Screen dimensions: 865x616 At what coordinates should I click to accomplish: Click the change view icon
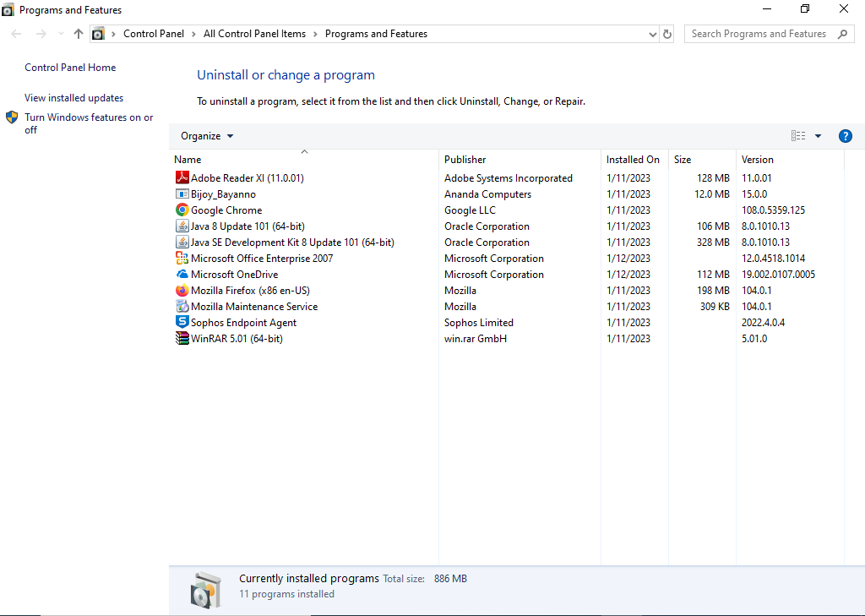click(798, 136)
